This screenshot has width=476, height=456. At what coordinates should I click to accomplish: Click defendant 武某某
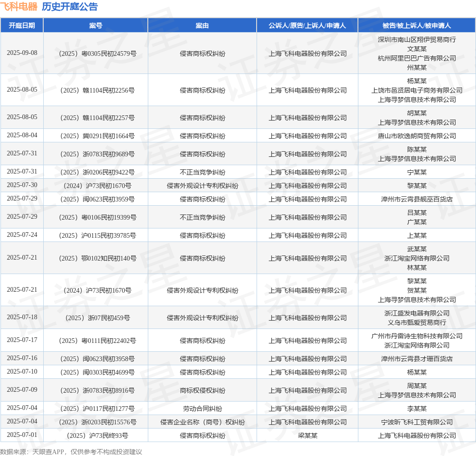tap(417, 249)
